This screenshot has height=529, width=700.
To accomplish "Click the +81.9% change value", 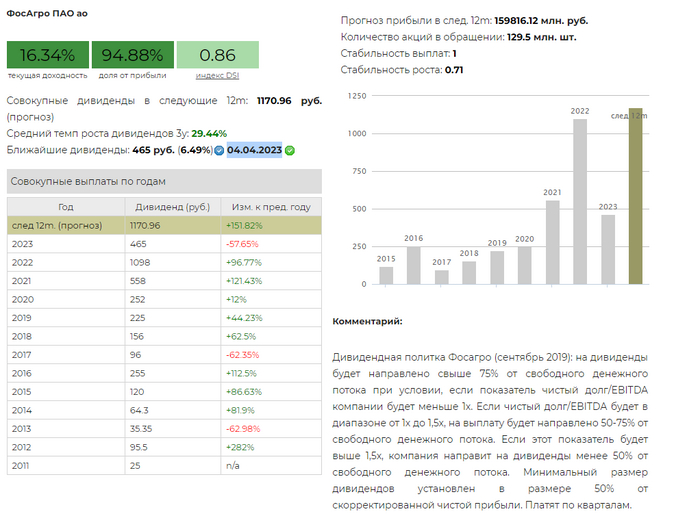I will tap(240, 410).
